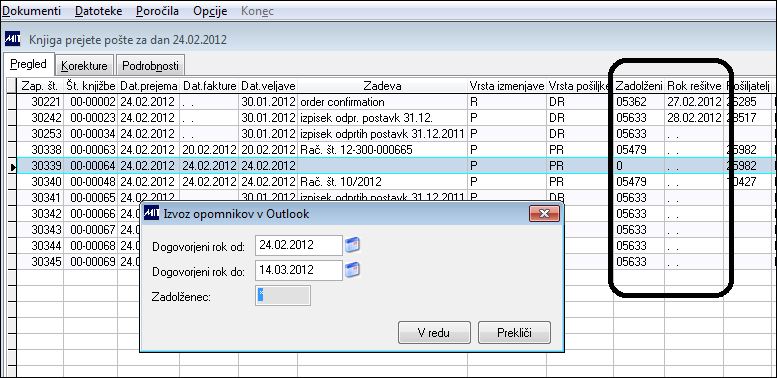Image resolution: width=777 pixels, height=378 pixels.
Task: Cancel dialog with Prekliči button
Action: tap(514, 332)
